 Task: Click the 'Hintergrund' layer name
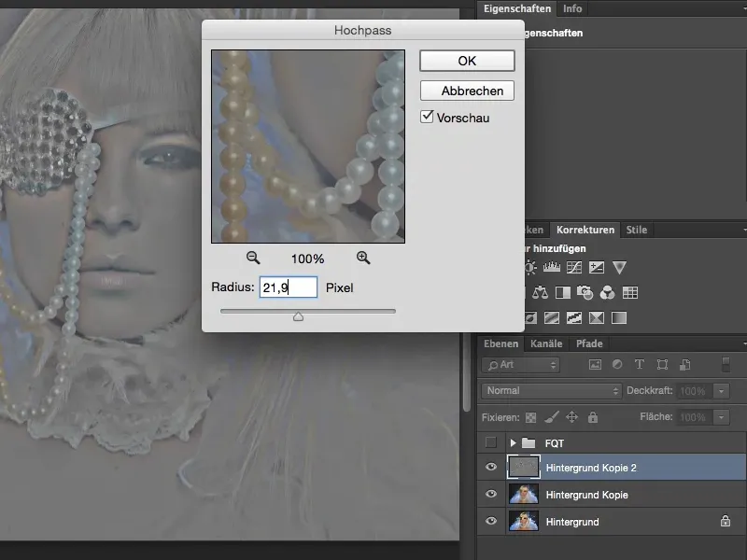[572, 522]
